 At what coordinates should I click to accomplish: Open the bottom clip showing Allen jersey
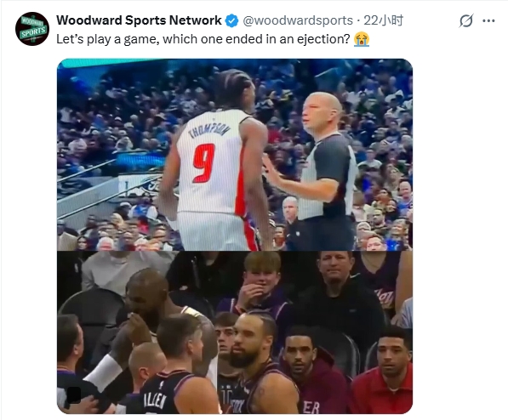click(x=235, y=332)
